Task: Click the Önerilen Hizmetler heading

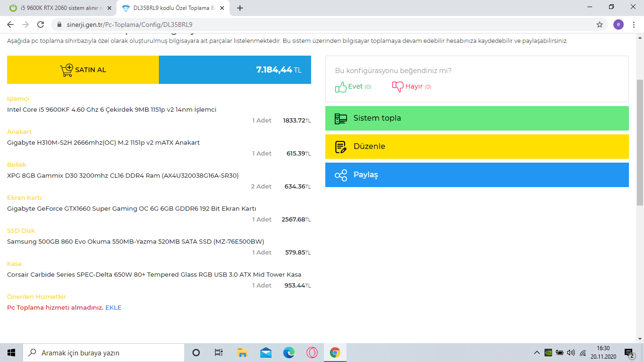Action: point(36,297)
